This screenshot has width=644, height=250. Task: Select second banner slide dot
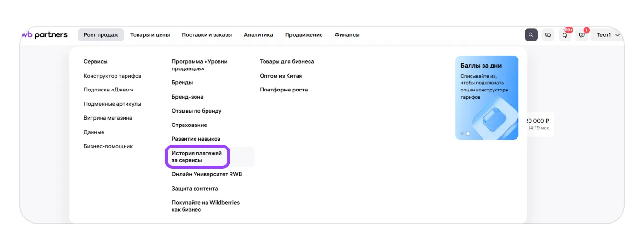click(x=468, y=134)
